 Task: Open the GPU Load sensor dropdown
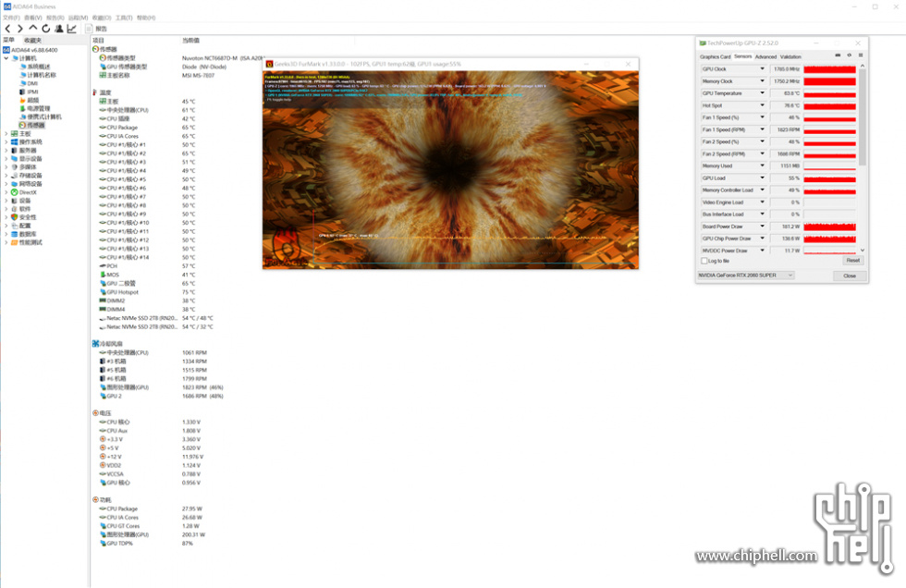762,178
